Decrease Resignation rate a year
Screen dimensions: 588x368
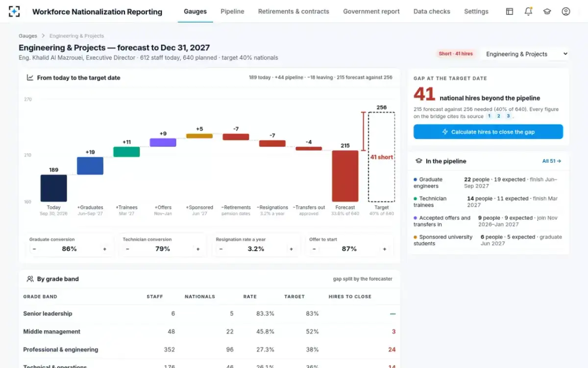[x=220, y=249]
